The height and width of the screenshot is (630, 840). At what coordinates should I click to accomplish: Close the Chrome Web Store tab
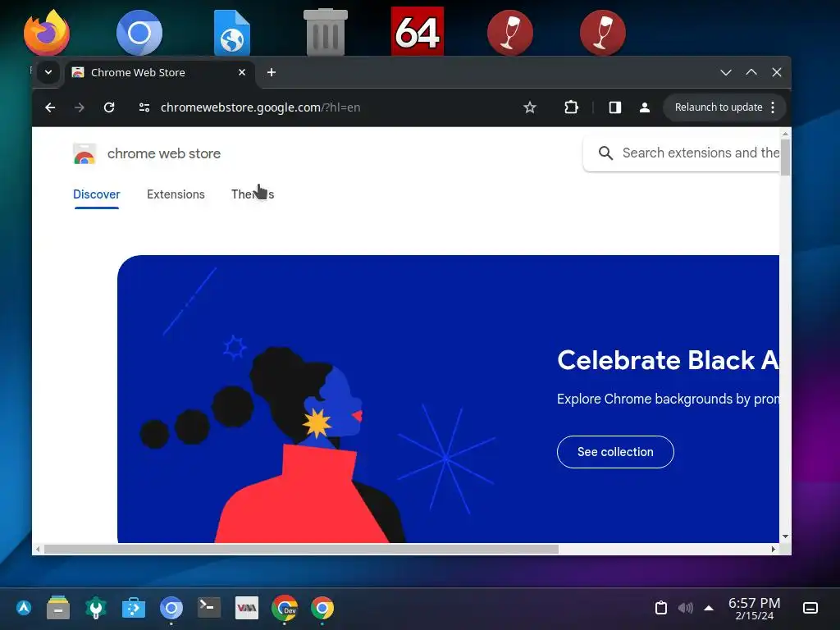[242, 72]
